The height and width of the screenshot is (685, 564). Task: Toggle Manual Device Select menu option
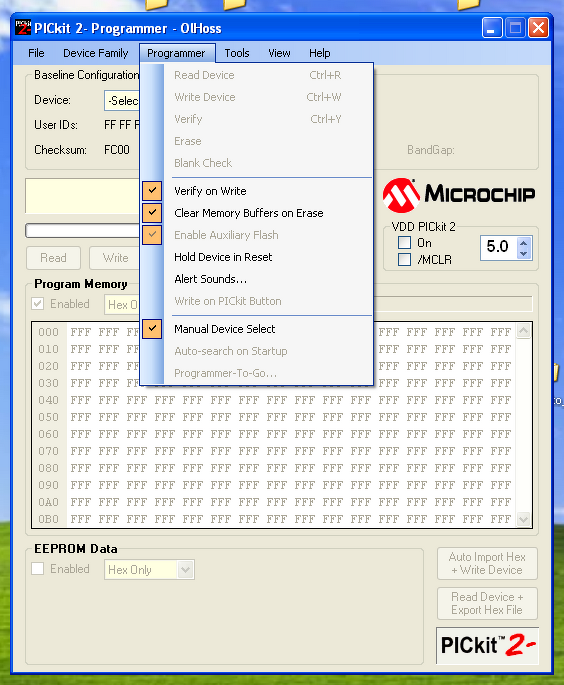[225, 329]
